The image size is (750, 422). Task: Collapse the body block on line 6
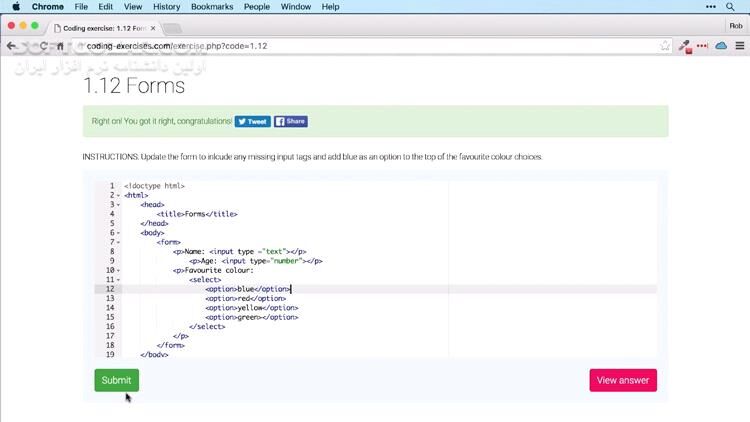pyautogui.click(x=118, y=233)
